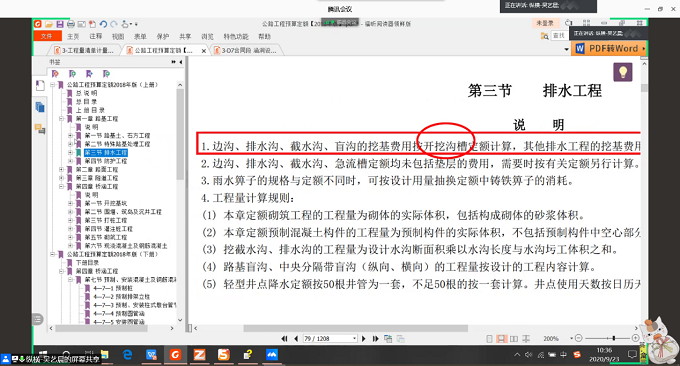
Task: Go to the last page
Action: (376, 339)
